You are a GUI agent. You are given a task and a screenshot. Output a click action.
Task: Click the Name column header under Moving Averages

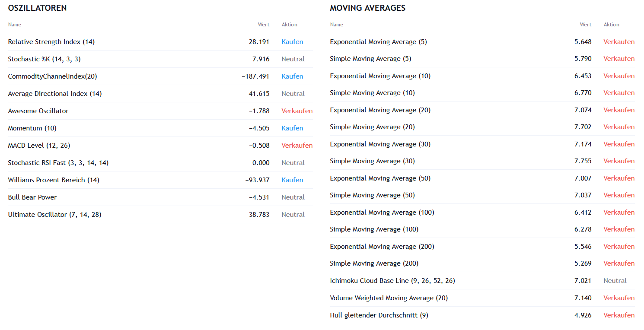click(336, 25)
